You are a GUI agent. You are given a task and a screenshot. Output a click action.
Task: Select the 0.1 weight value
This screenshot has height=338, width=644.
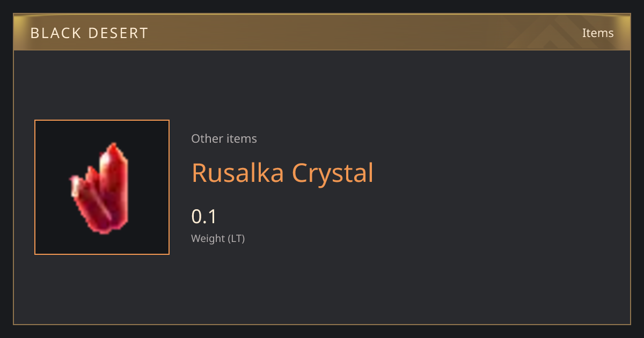(204, 217)
